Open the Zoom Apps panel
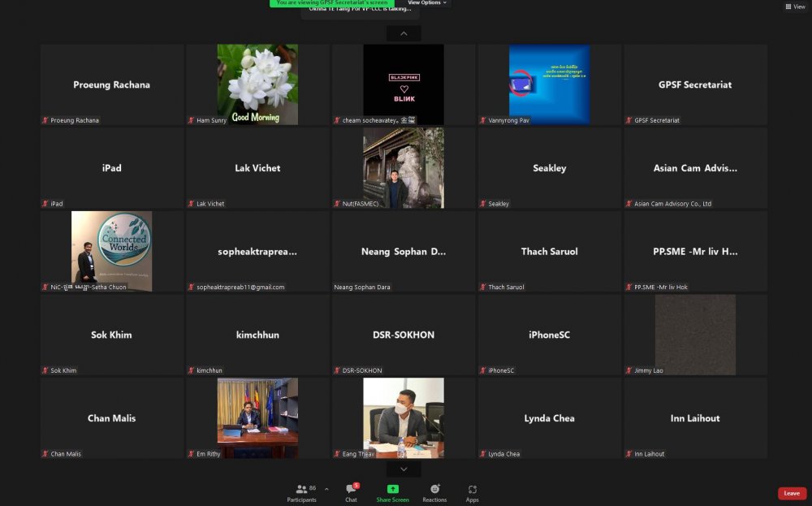Screen dimensions: 812x506 click(x=472, y=491)
